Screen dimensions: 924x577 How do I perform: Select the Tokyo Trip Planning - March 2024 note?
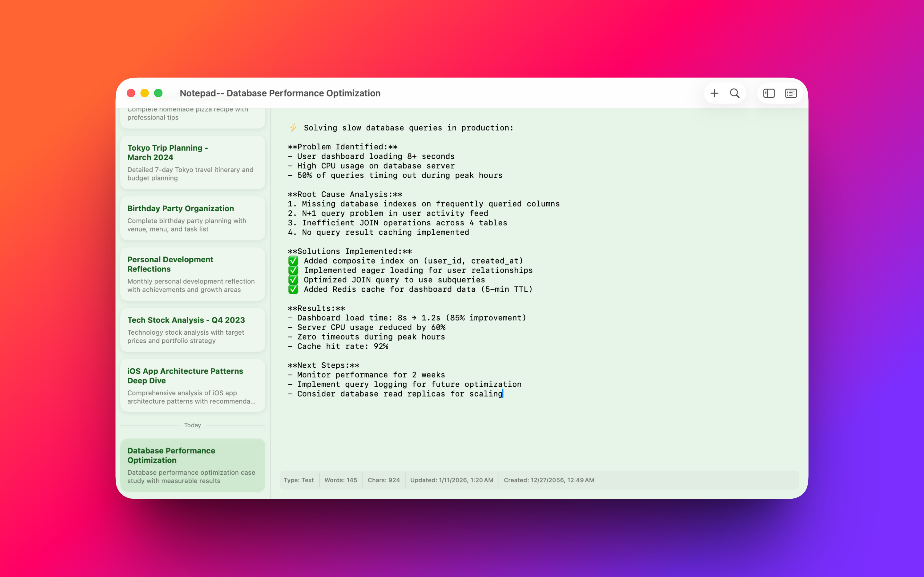coord(193,163)
